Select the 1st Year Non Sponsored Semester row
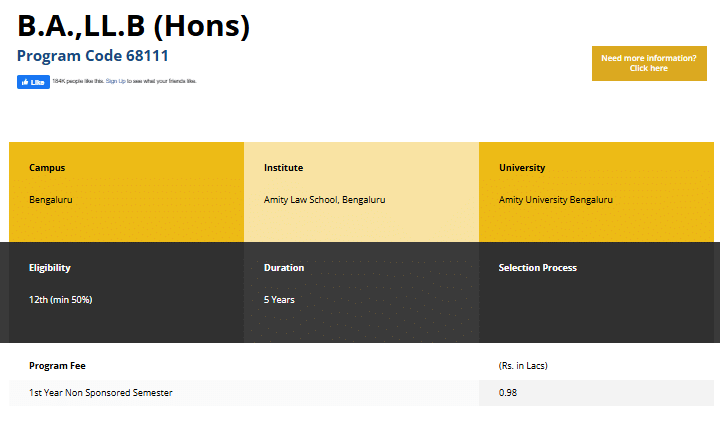 (x=101, y=393)
